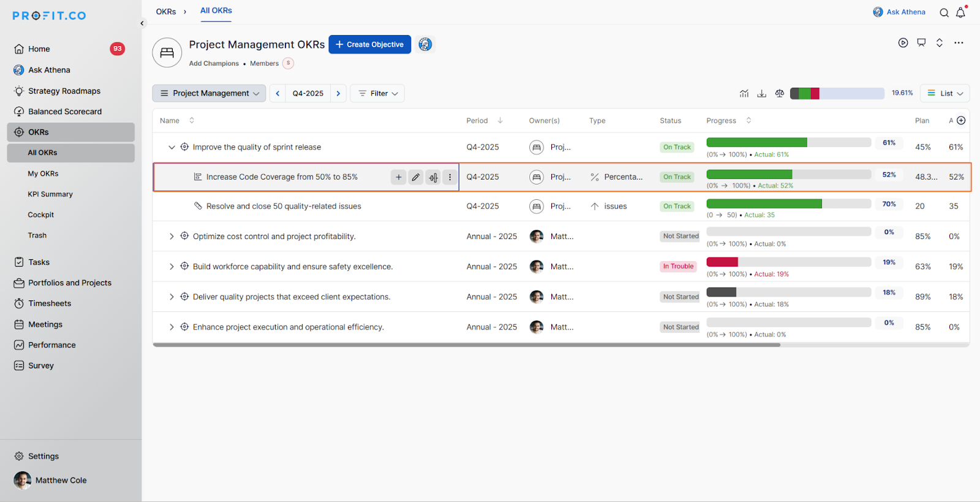Viewport: 980px width, 502px height.
Task: Edit Increase Code Coverage with pencil icon
Action: 416,177
